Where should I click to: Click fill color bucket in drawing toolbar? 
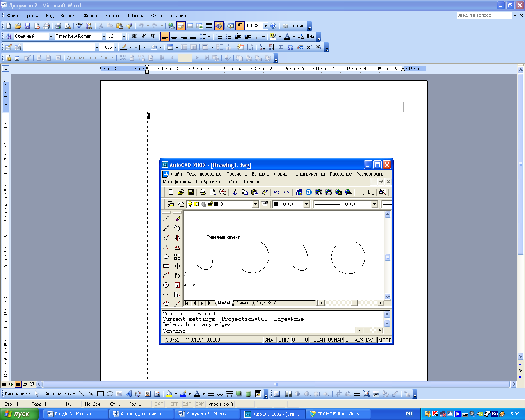click(x=169, y=394)
